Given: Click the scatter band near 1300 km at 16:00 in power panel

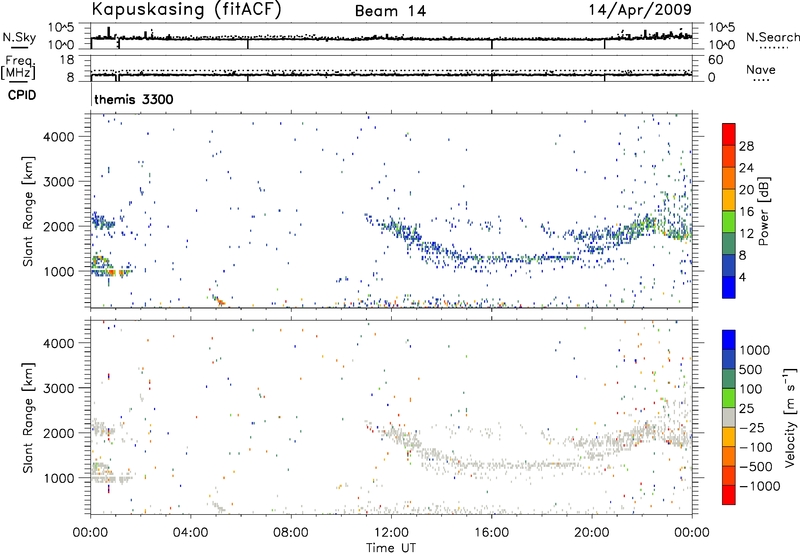Looking at the screenshot, I should pyautogui.click(x=491, y=259).
